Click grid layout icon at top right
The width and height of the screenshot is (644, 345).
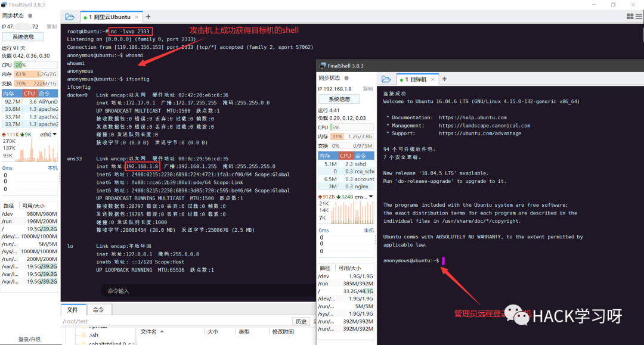630,17
